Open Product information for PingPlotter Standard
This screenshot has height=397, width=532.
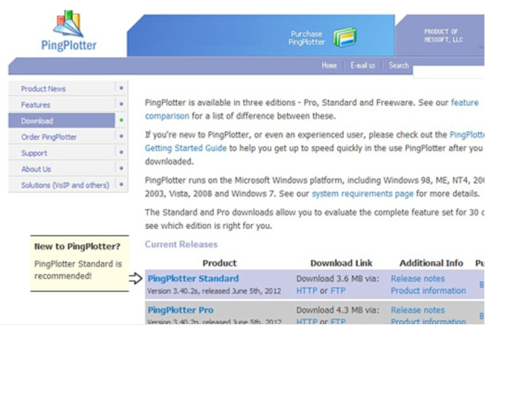click(428, 291)
